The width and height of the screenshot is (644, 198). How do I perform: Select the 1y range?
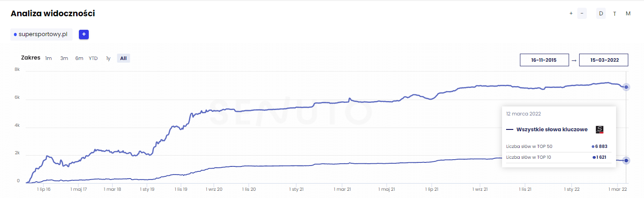click(x=108, y=58)
